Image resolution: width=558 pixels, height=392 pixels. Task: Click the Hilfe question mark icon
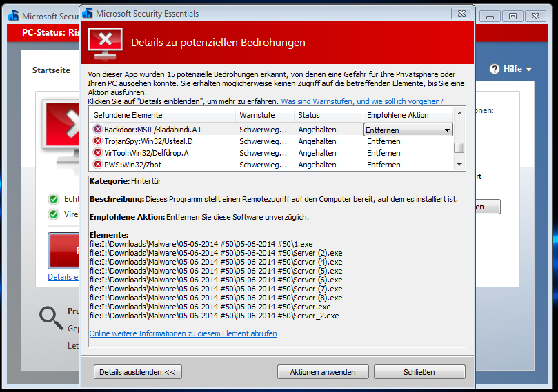[495, 69]
